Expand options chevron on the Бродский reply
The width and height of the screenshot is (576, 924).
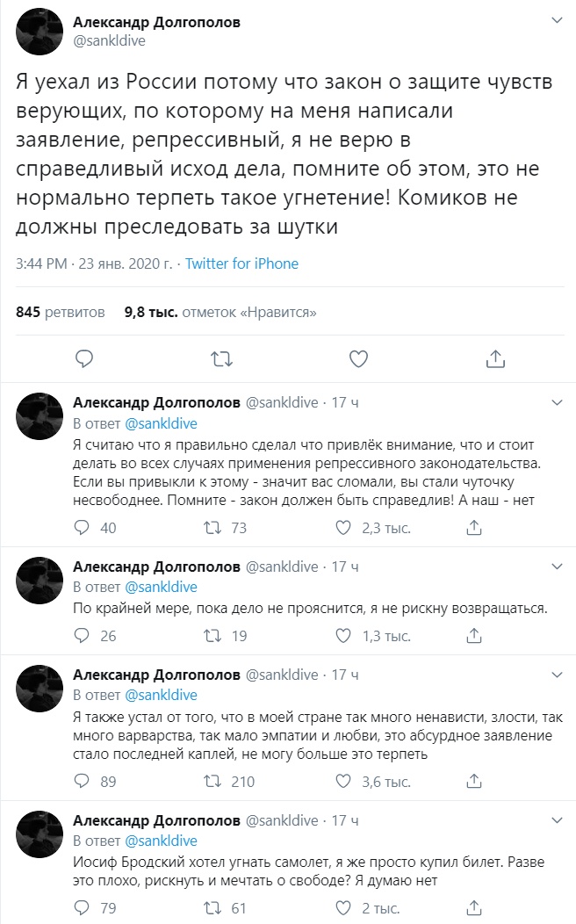tap(556, 820)
